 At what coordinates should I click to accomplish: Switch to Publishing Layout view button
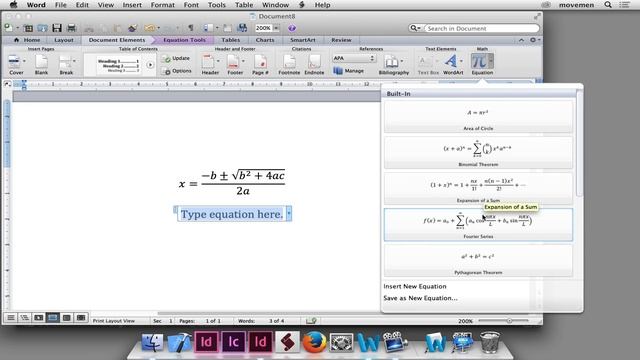pyautogui.click(x=39, y=318)
